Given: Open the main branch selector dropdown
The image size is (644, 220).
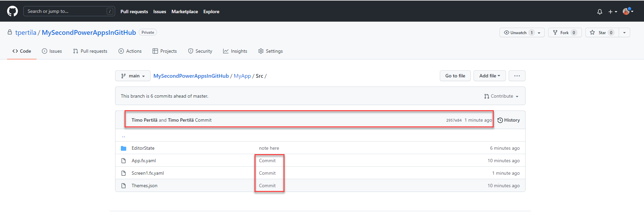Looking at the screenshot, I should (133, 76).
